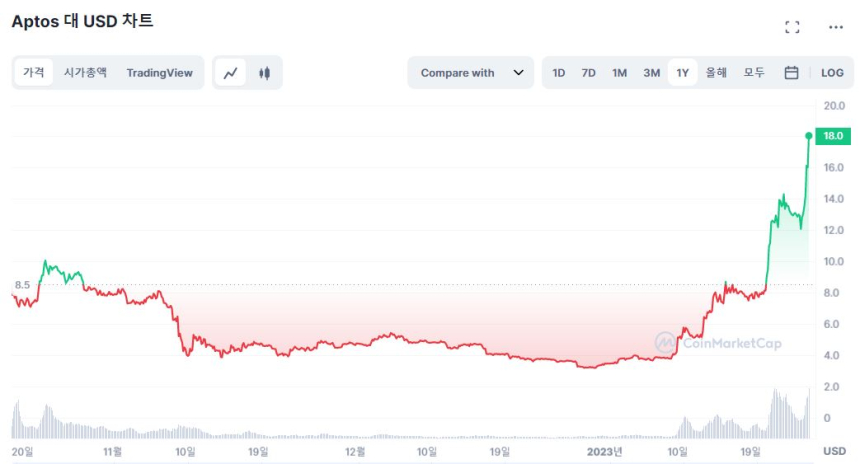Switch to the TradingView tab
The image size is (860, 464).
coord(159,73)
